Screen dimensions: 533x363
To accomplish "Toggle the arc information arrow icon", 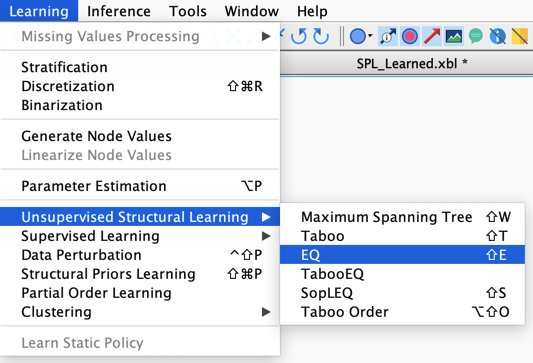I will [x=388, y=36].
